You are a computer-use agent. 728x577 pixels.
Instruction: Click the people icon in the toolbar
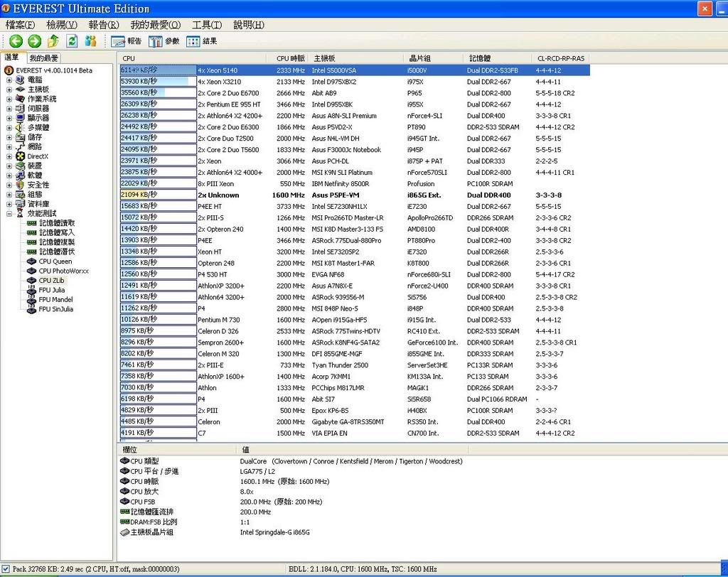tap(90, 41)
